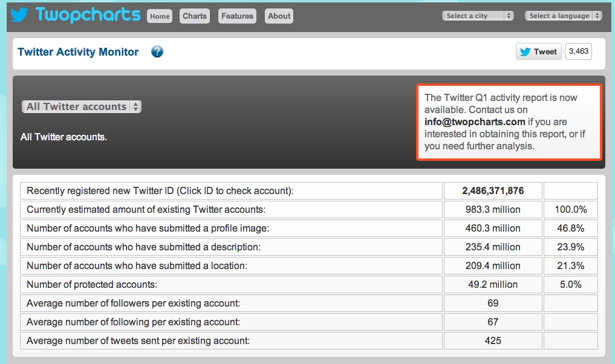Click the Twopcharts site title text

coord(88,15)
